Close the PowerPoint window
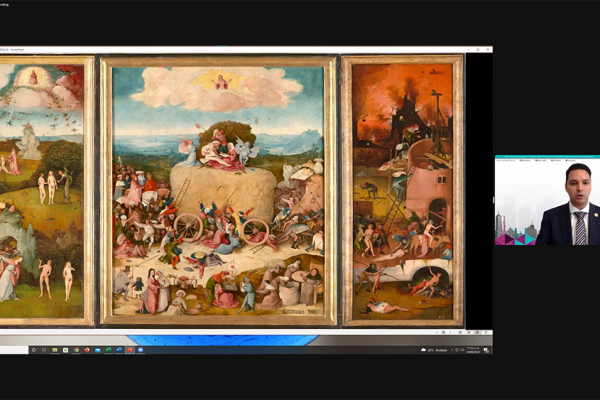This screenshot has width=600, height=400. tap(488, 49)
